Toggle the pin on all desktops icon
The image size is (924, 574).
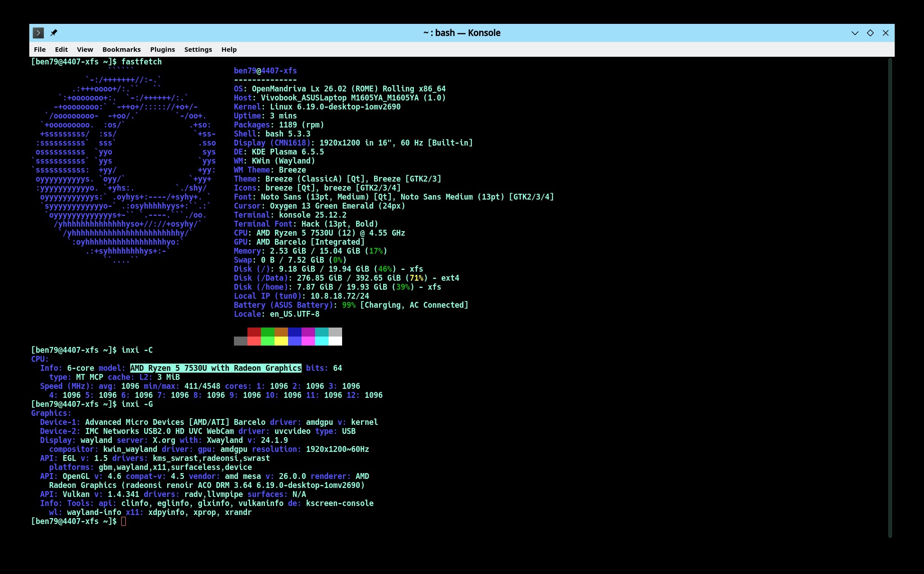54,33
